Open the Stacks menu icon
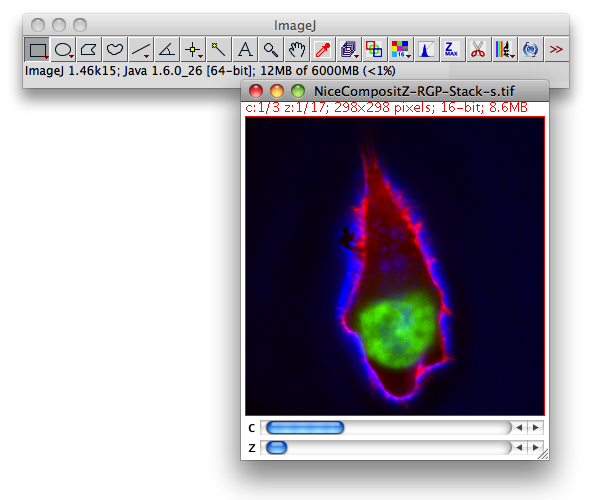This screenshot has height=500, width=589. click(349, 50)
